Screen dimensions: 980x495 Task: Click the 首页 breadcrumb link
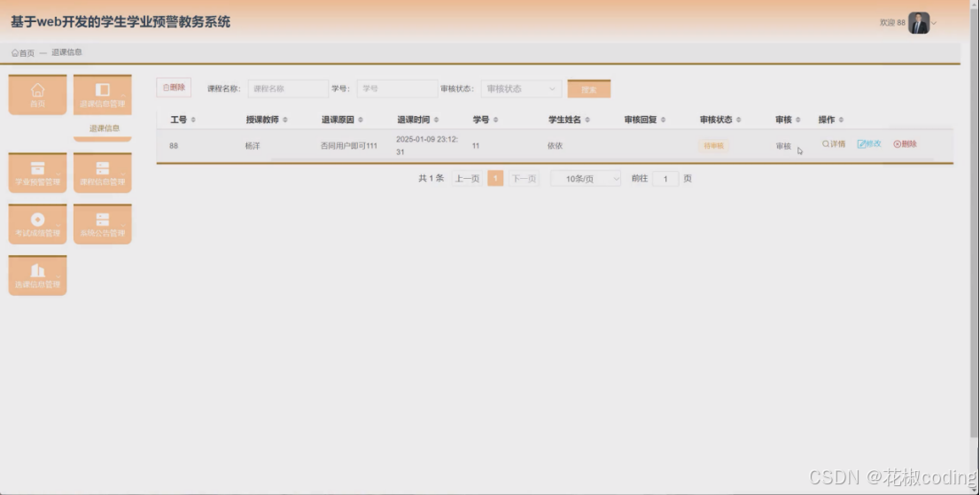[x=23, y=53]
